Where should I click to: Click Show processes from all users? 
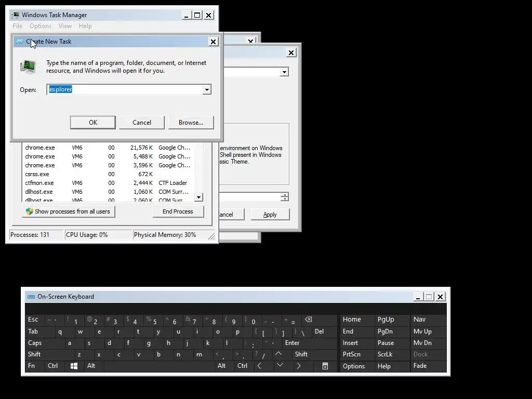69,211
